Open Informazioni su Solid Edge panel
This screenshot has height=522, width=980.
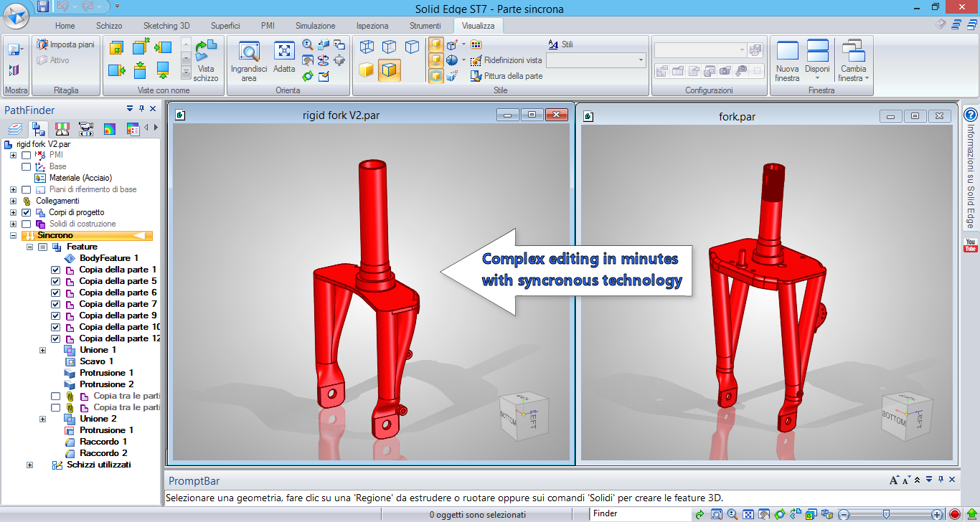(x=971, y=176)
